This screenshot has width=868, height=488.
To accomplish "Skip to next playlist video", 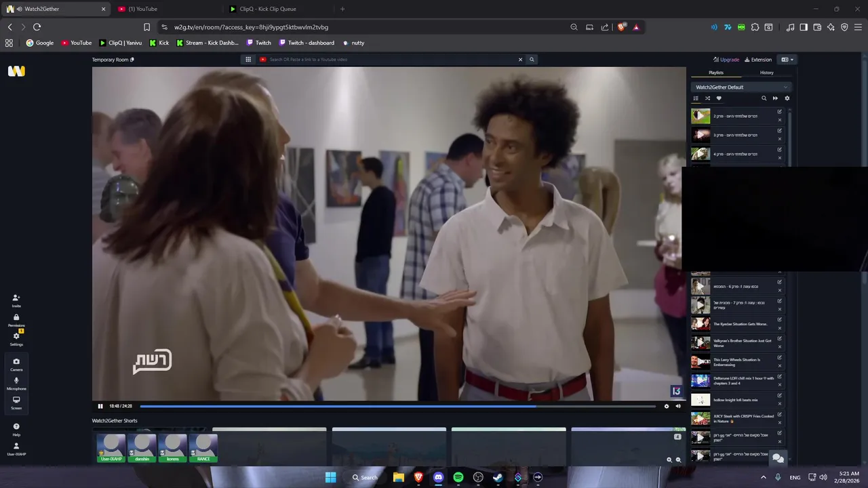I will point(775,98).
